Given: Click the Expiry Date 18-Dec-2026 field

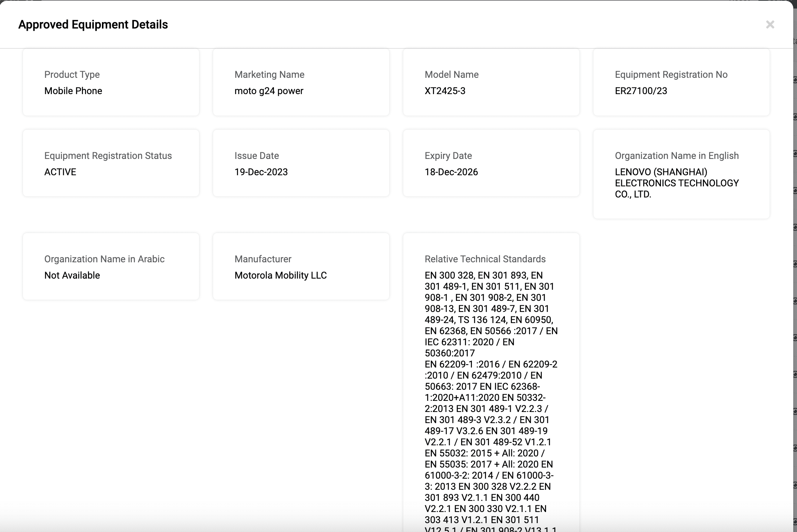Looking at the screenshot, I should pyautogui.click(x=491, y=163).
